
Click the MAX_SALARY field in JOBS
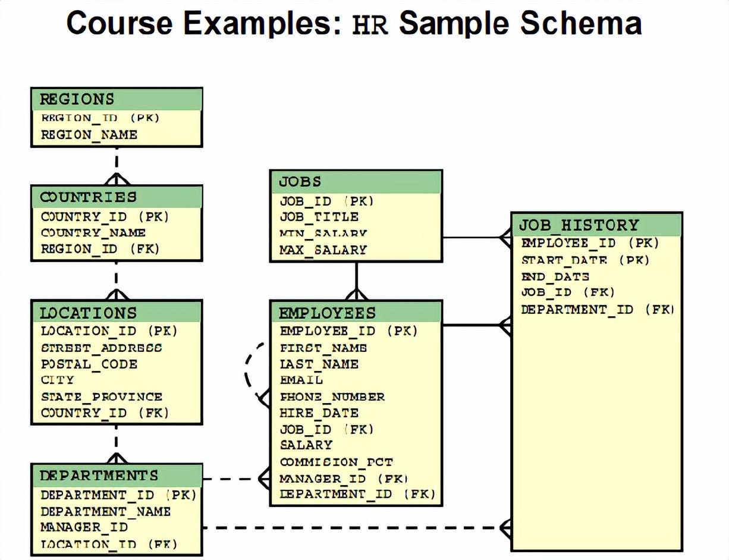click(321, 250)
